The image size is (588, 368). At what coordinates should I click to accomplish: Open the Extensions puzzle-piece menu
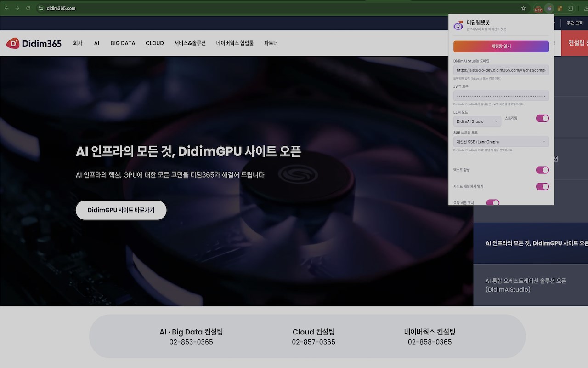[x=571, y=8]
